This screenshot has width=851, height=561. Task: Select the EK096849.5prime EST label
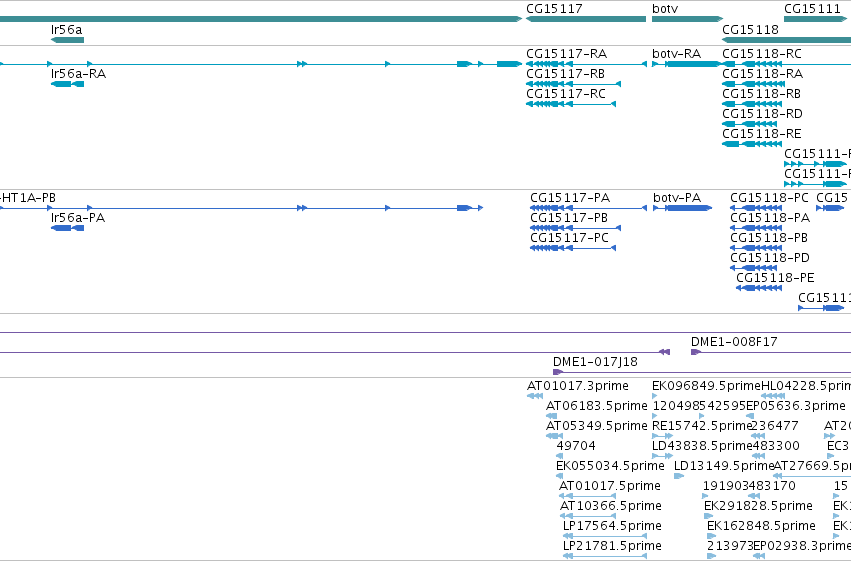[x=707, y=386]
